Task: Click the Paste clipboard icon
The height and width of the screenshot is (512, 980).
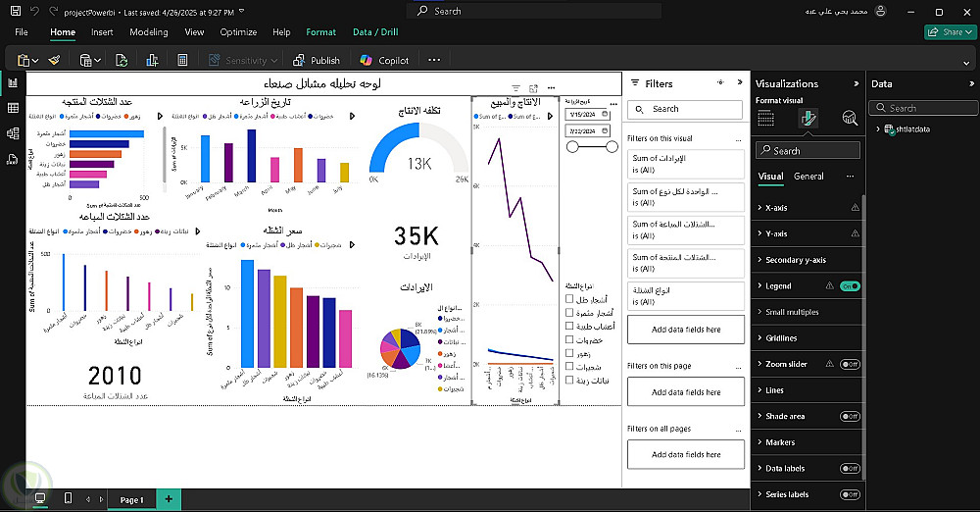Action: click(x=24, y=60)
